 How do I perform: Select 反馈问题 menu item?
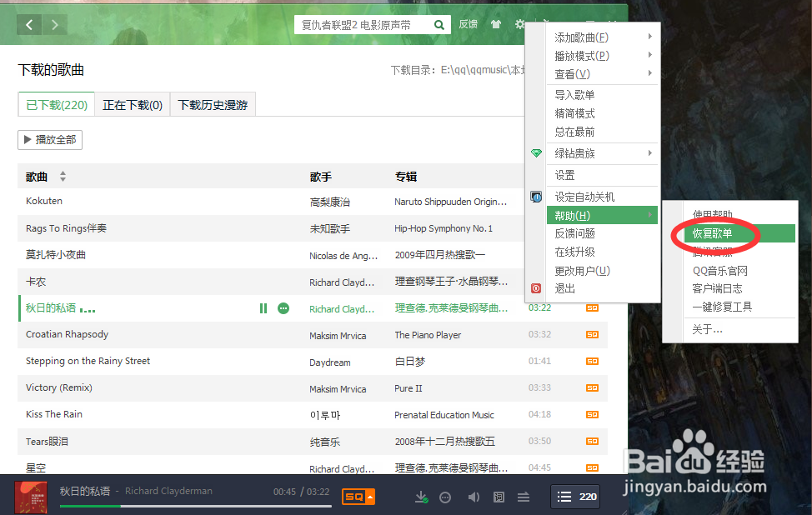[x=602, y=233]
